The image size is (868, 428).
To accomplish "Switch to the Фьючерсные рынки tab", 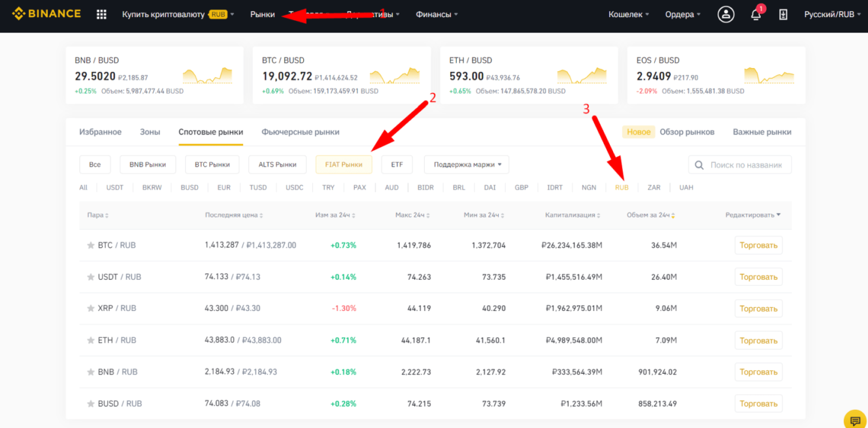I will (x=300, y=131).
